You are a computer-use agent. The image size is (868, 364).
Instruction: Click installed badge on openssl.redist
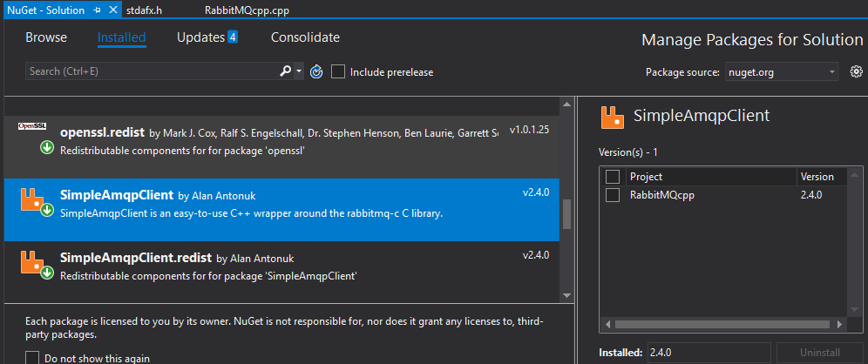[x=47, y=147]
